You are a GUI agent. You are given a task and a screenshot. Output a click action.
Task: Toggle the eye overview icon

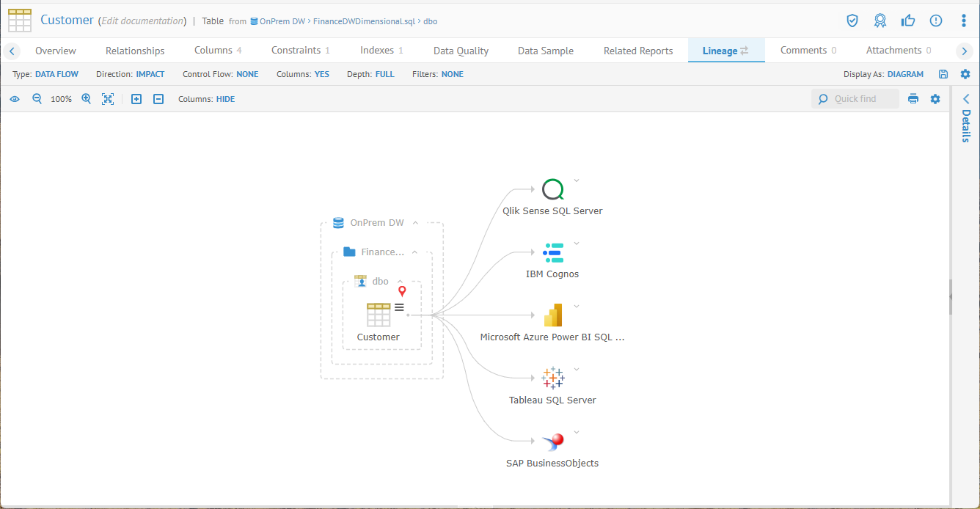[x=15, y=99]
